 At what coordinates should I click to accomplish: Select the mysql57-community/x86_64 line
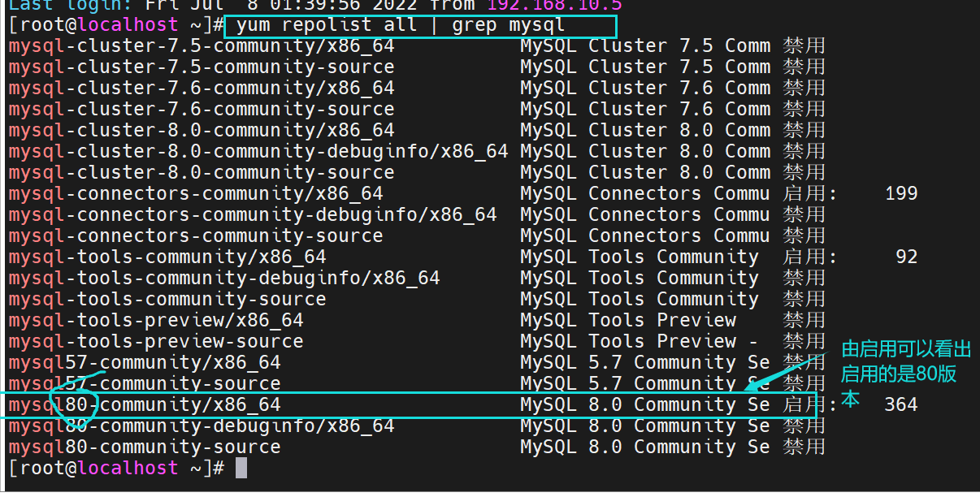(x=145, y=362)
